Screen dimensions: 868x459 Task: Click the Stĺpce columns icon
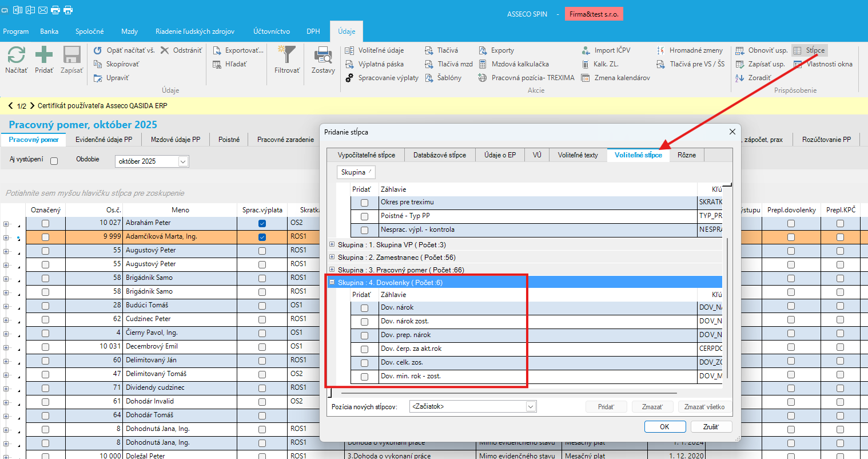pyautogui.click(x=797, y=50)
